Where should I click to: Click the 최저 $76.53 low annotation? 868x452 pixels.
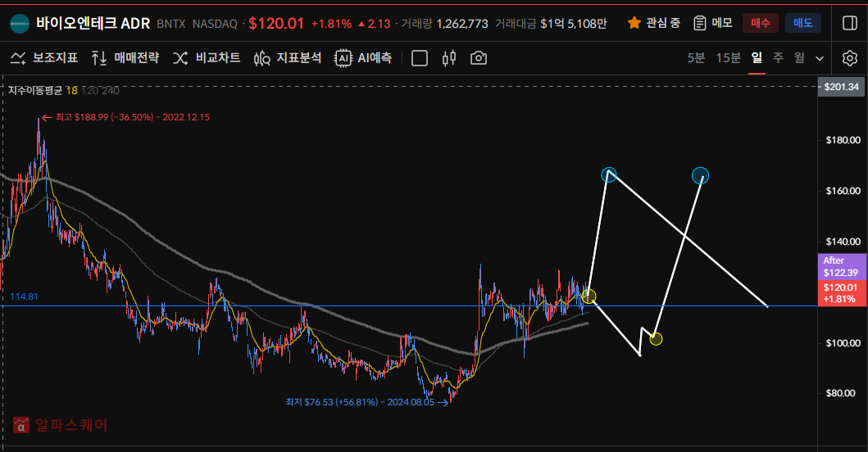(x=366, y=402)
